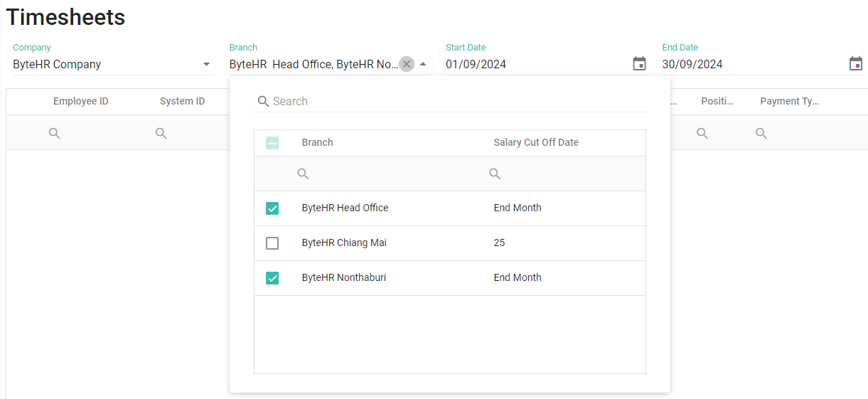Sort by Branch column header in dropdown

click(x=317, y=142)
